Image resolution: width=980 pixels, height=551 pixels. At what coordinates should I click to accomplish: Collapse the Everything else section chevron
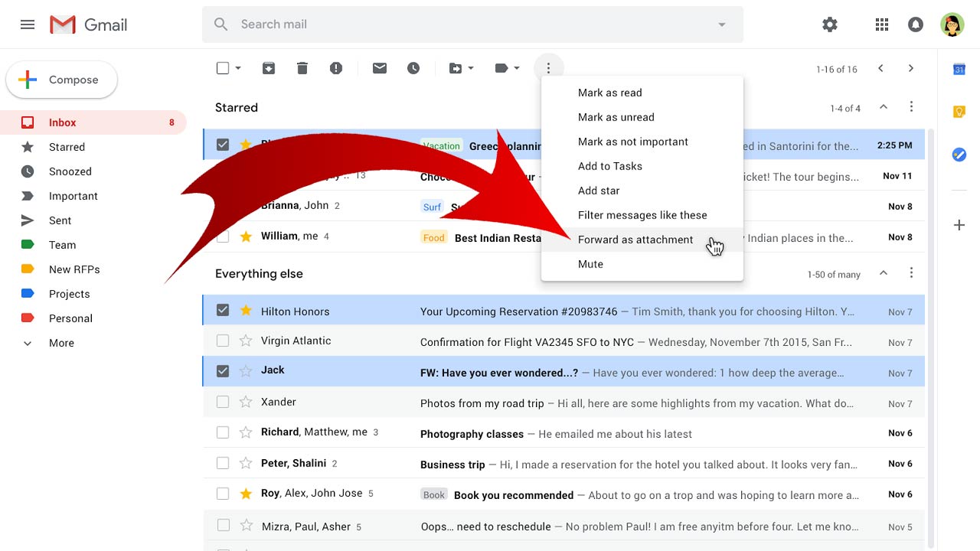(884, 273)
